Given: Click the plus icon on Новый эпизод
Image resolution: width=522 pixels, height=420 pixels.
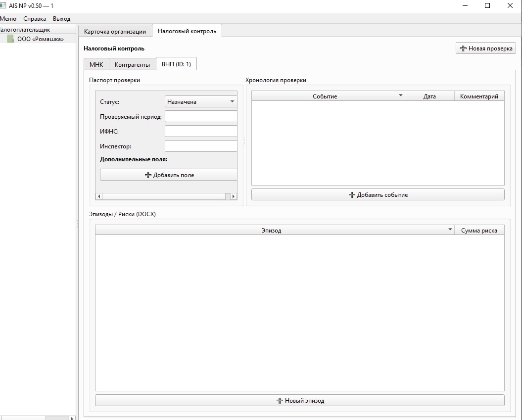Looking at the screenshot, I should [280, 401].
